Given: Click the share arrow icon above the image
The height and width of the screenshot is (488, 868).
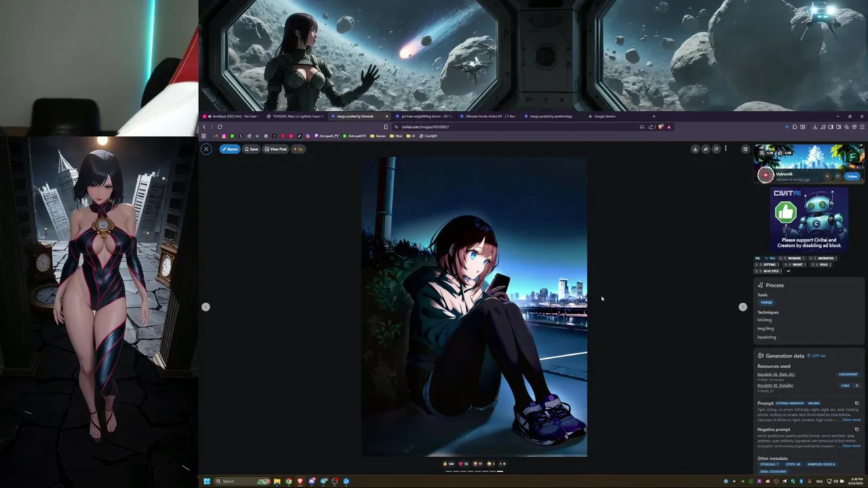Looking at the screenshot, I should pyautogui.click(x=705, y=149).
